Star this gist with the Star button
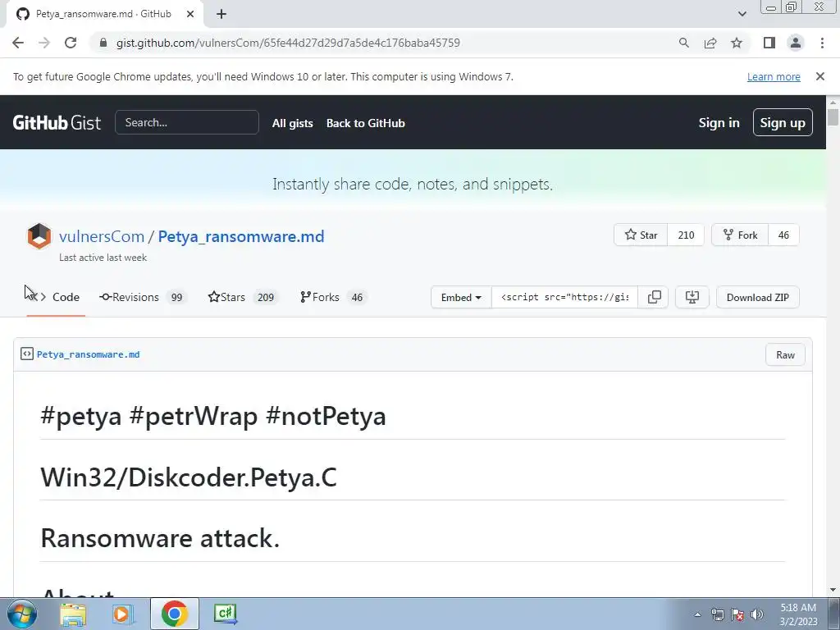The height and width of the screenshot is (630, 840). point(641,235)
